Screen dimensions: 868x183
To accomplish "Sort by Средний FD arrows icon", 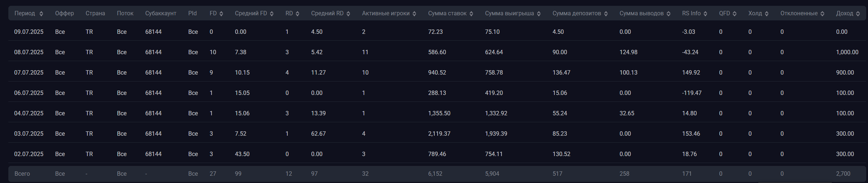I will pos(272,13).
